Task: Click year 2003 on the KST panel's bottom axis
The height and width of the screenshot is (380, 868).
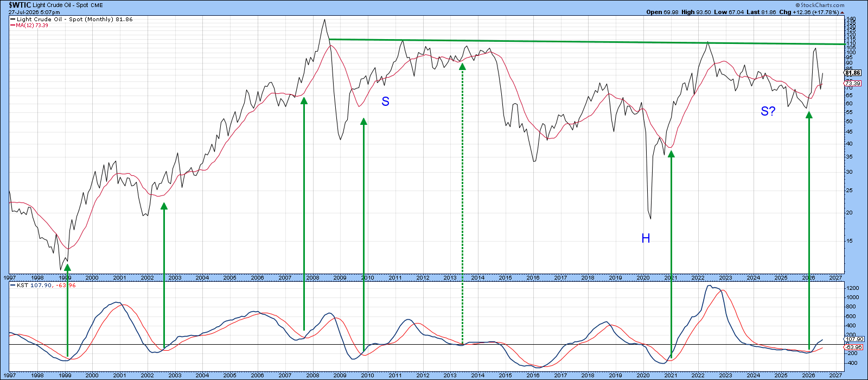Action: [x=175, y=376]
